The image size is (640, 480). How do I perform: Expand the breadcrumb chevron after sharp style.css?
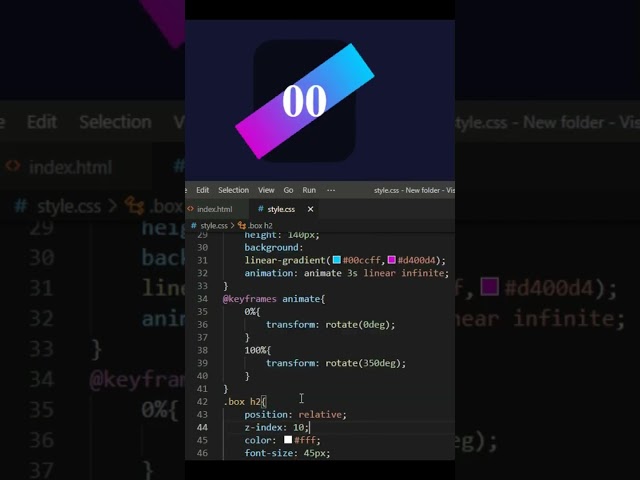tap(233, 225)
